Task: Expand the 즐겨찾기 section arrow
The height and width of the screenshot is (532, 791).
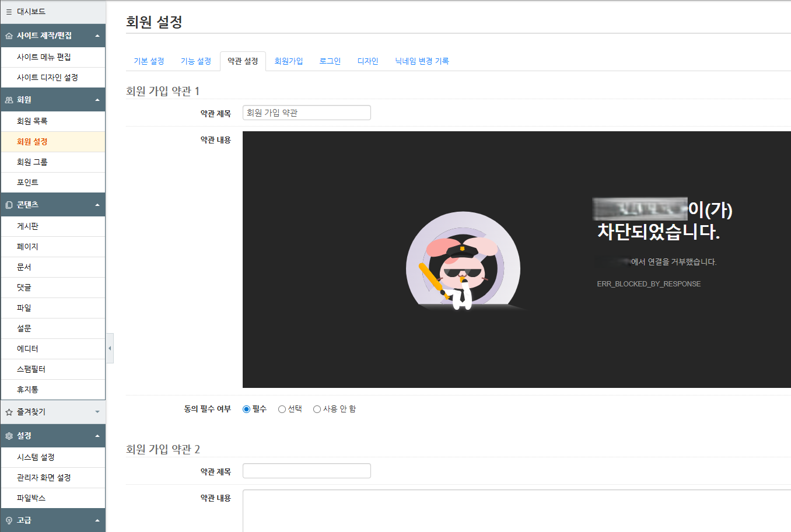Action: 97,412
